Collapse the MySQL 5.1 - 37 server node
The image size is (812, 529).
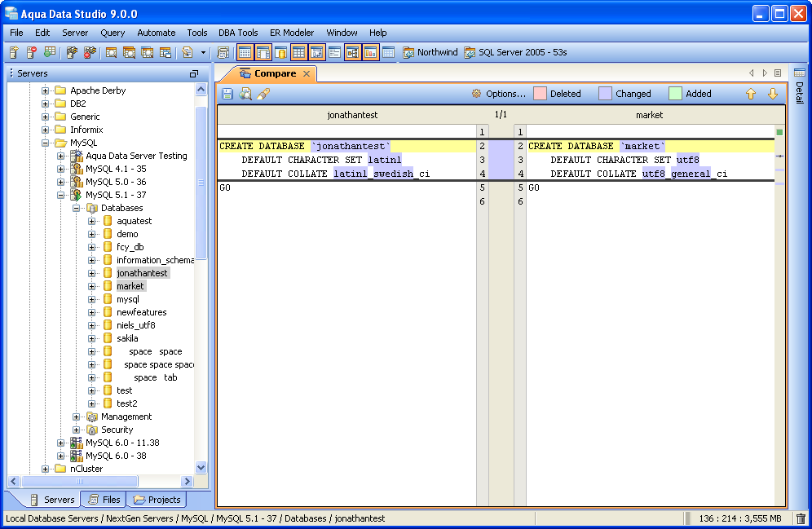click(61, 195)
